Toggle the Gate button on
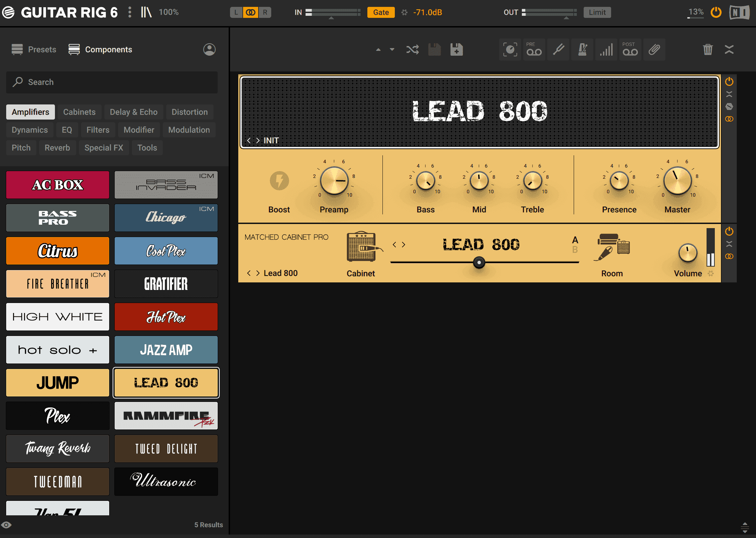Screen dimensions: 756x538 point(381,12)
